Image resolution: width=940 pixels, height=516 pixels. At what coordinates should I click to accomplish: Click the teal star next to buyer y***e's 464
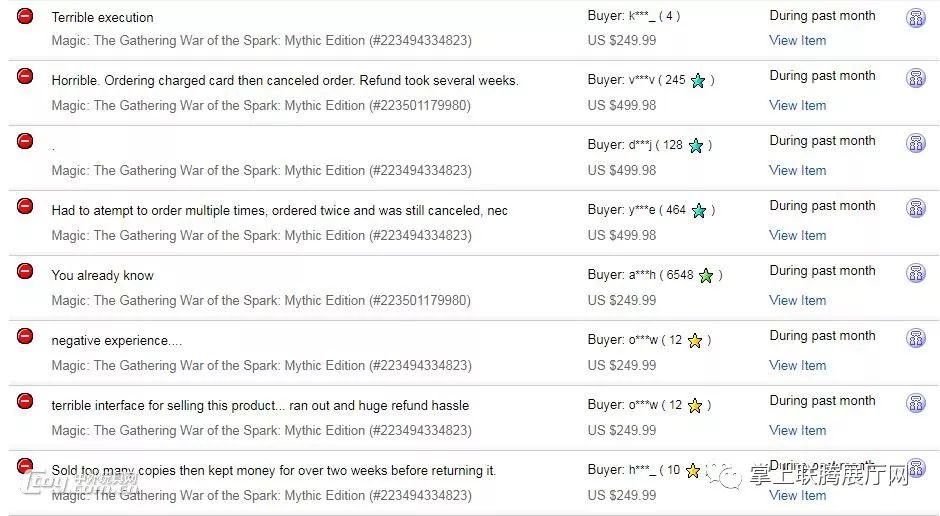(x=699, y=210)
